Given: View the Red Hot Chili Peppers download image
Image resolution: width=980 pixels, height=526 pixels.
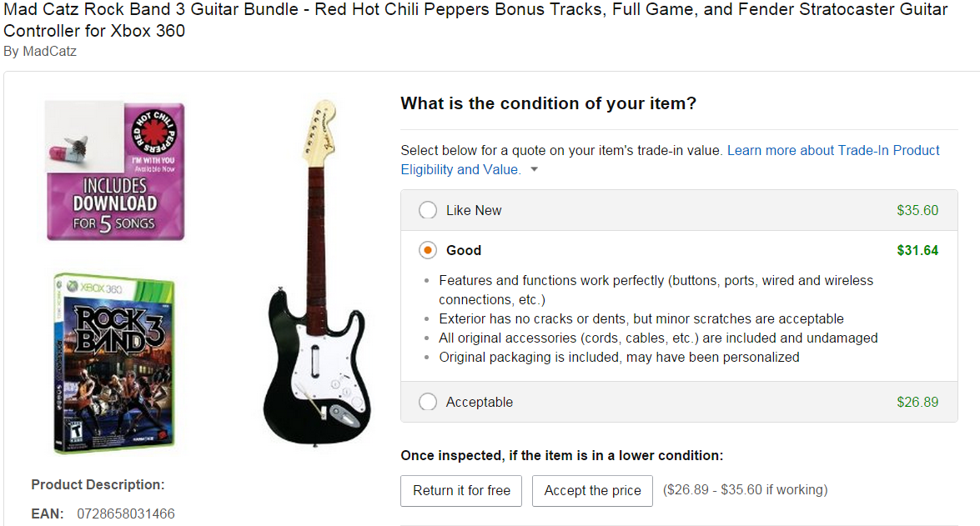Looking at the screenshot, I should [115, 171].
